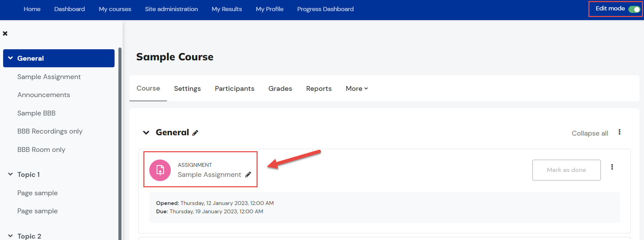644x240 pixels.
Task: Switch to the Course tab
Action: (148, 88)
